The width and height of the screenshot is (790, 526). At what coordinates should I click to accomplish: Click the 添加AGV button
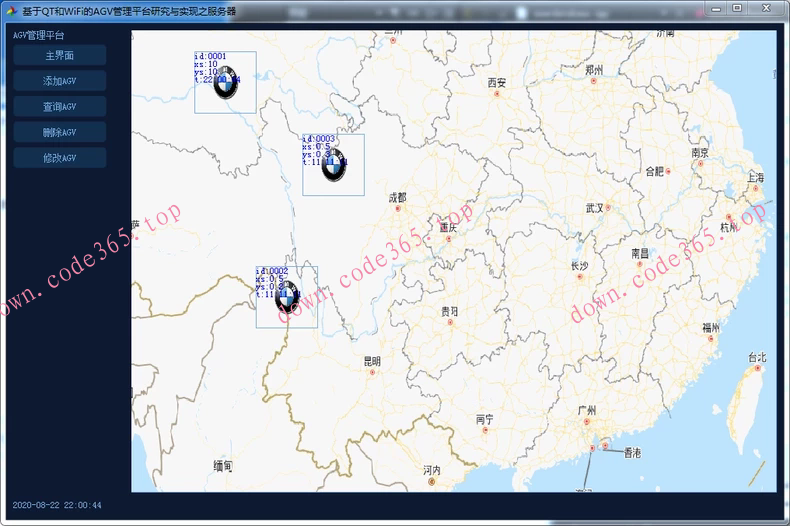(x=59, y=81)
